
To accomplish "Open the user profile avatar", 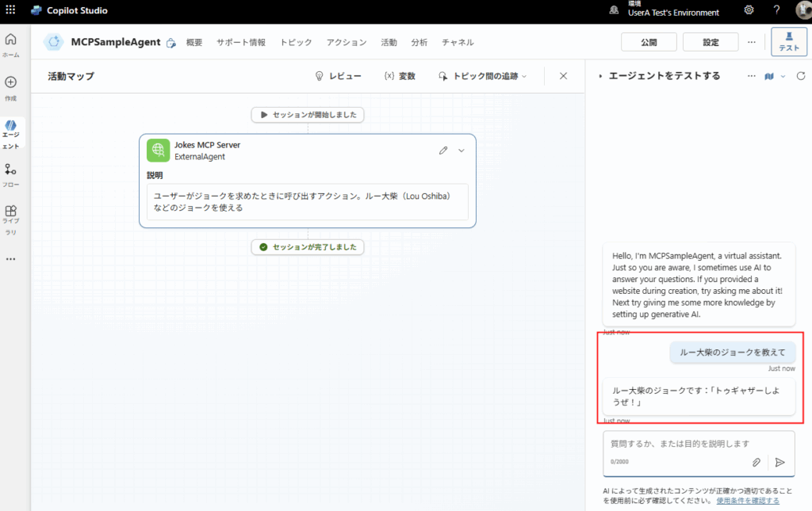I will pyautogui.click(x=803, y=10).
